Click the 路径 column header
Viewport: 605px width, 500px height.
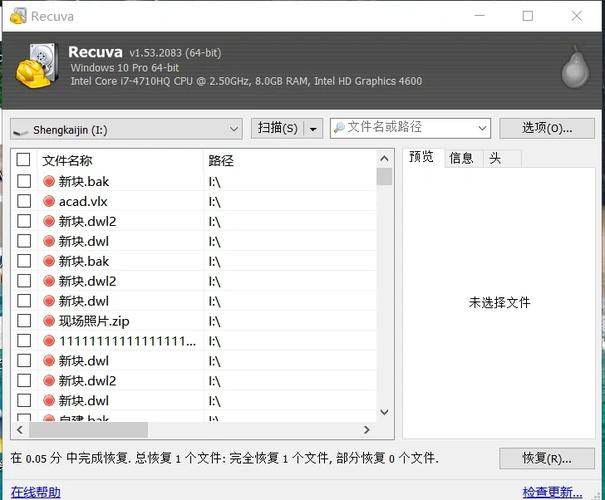pyautogui.click(x=289, y=160)
